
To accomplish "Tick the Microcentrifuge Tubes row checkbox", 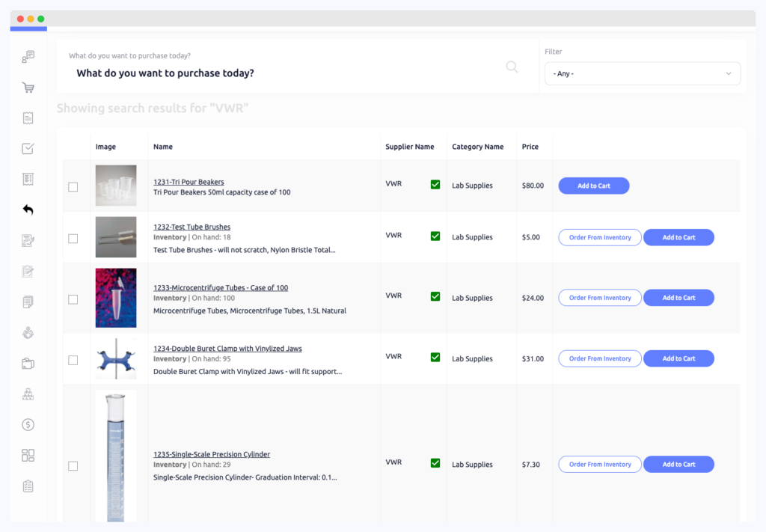I will pos(73,299).
